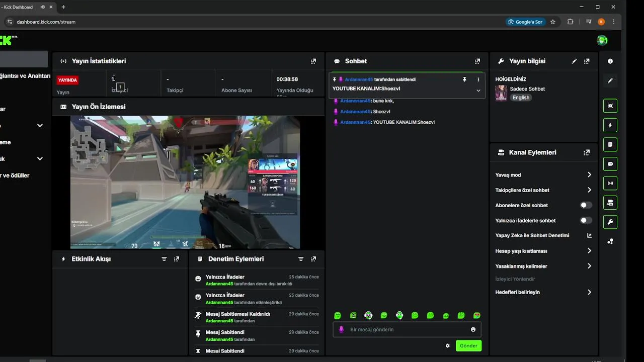Open Google'a Sor in address bar
This screenshot has width=644, height=362.
coord(526,22)
